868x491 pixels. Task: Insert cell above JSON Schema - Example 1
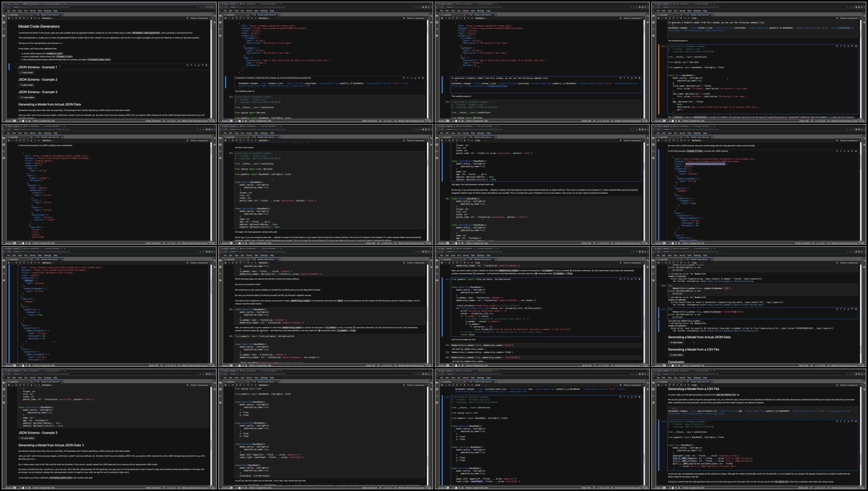tap(199, 65)
